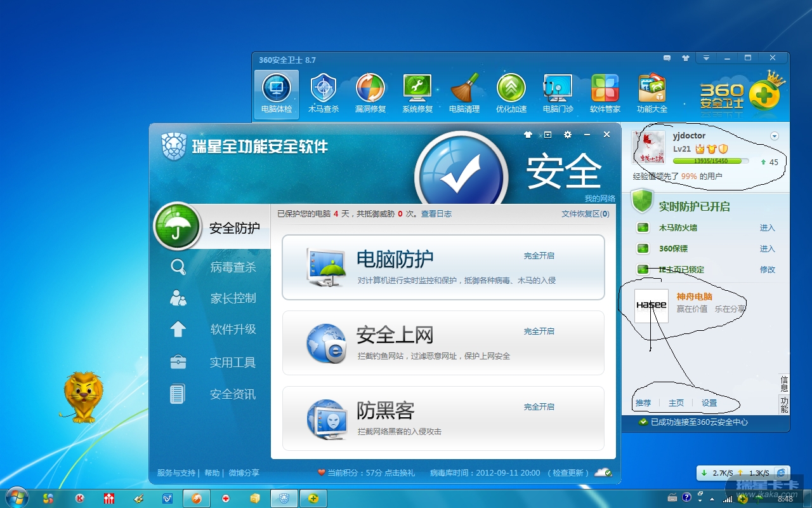Select the 信息 vertical side tab

click(x=785, y=384)
